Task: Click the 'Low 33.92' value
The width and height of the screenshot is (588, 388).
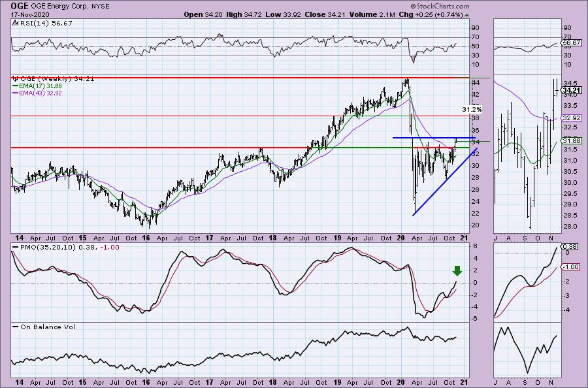Action: [x=283, y=14]
